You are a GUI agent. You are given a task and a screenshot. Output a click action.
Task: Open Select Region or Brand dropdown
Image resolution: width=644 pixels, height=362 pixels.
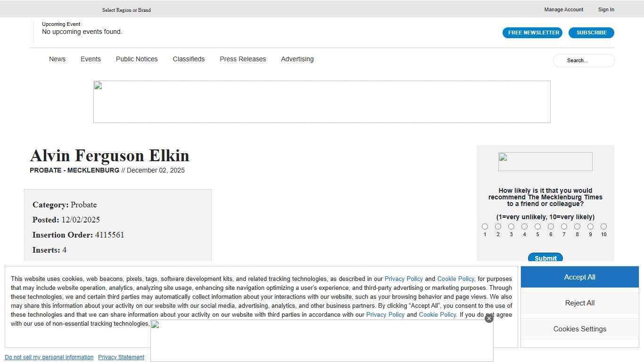tap(126, 10)
